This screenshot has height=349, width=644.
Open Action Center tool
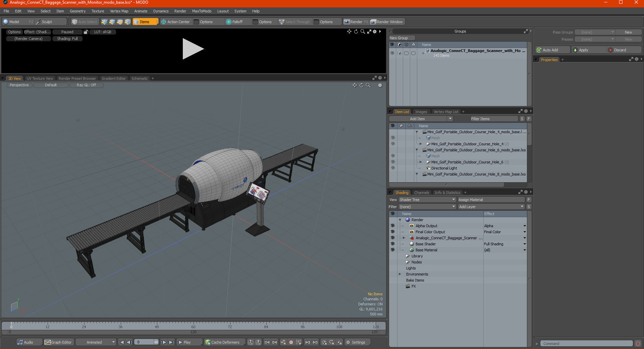[x=175, y=22]
